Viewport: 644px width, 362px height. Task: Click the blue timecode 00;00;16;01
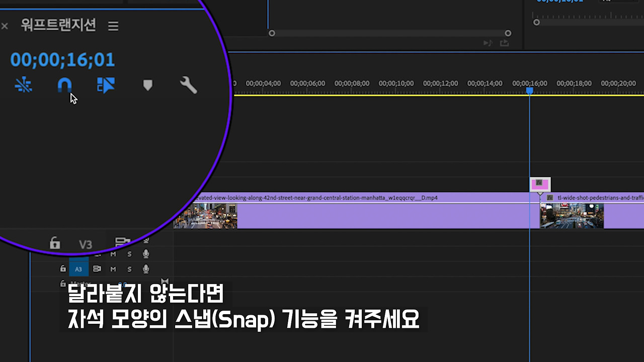(62, 59)
